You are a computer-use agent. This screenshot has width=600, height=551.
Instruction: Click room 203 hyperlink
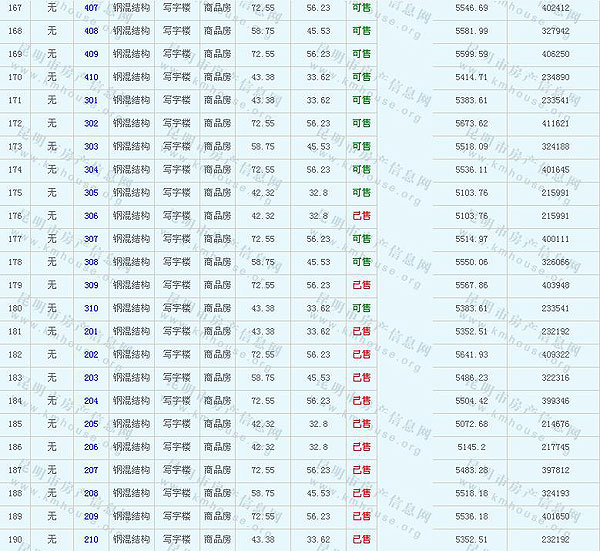(x=91, y=378)
